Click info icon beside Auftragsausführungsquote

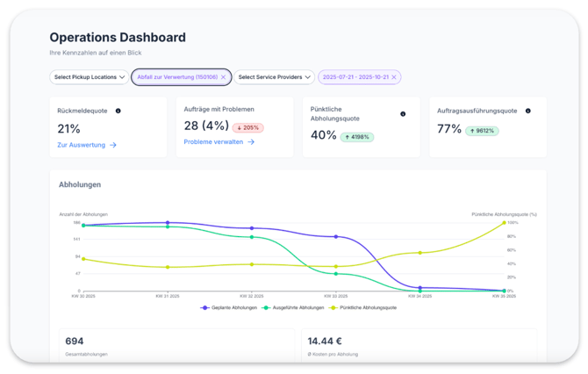point(528,111)
